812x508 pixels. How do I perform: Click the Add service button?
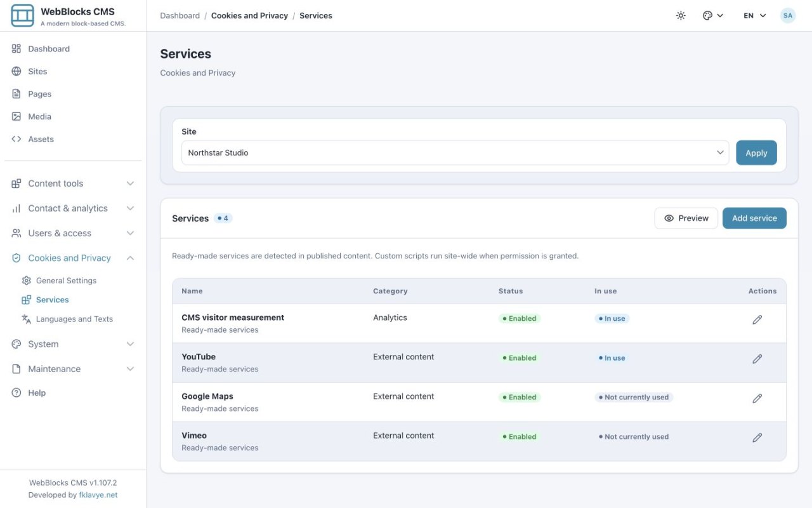[754, 218]
